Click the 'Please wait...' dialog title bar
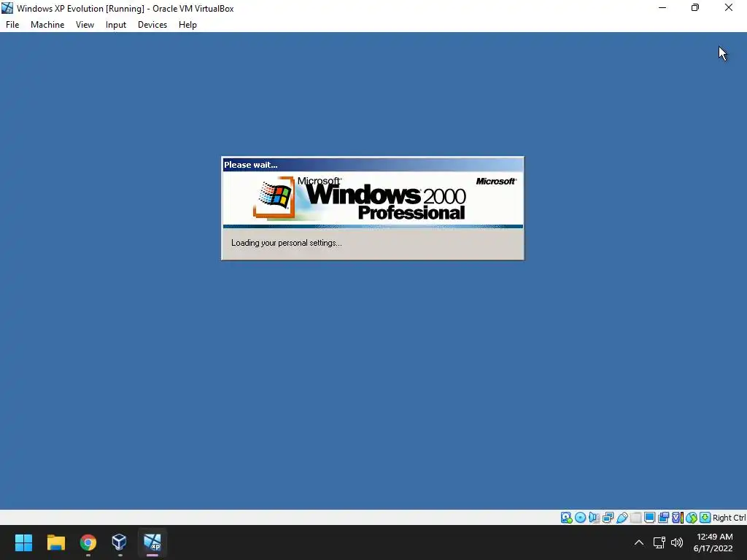Viewport: 747px width, 560px height. click(x=373, y=165)
